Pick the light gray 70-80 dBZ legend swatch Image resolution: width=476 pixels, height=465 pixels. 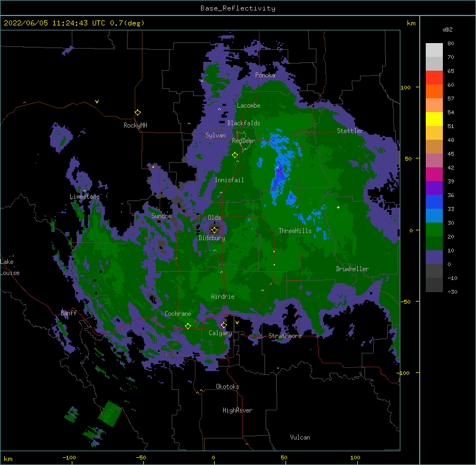(434, 50)
